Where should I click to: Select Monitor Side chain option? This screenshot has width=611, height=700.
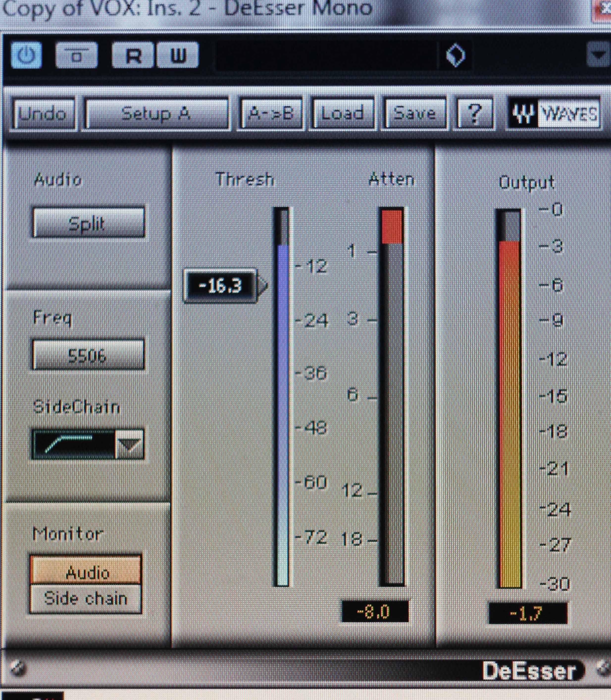86,599
